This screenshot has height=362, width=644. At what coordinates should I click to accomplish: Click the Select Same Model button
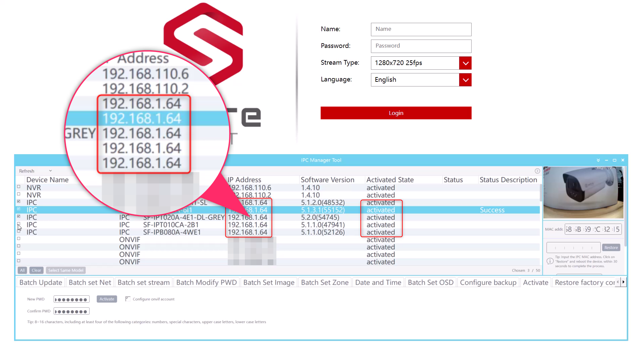[x=66, y=270]
